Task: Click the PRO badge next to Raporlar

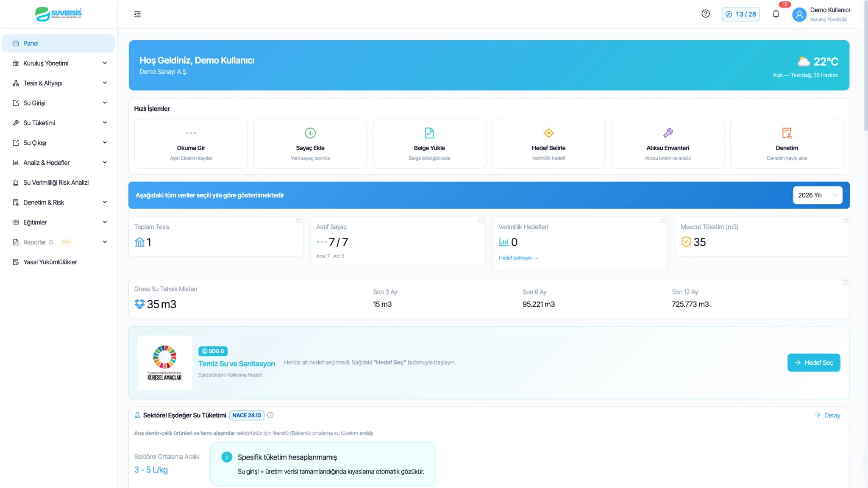Action: (66, 242)
